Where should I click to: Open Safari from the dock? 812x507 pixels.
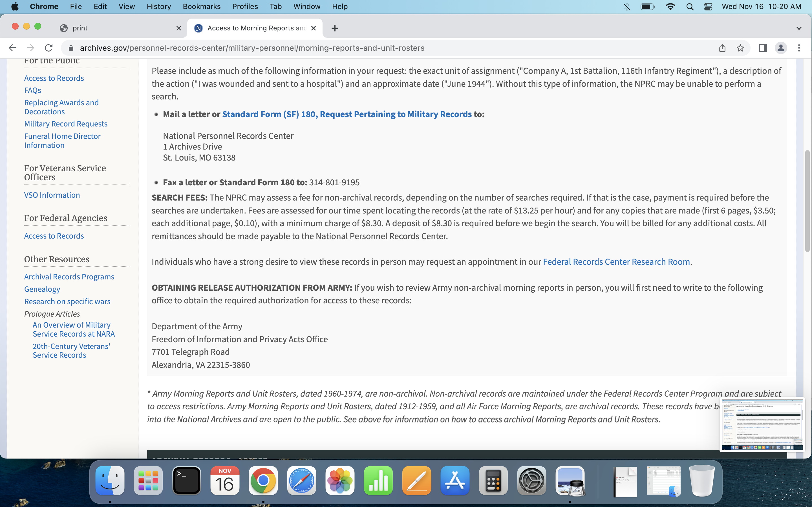(301, 481)
